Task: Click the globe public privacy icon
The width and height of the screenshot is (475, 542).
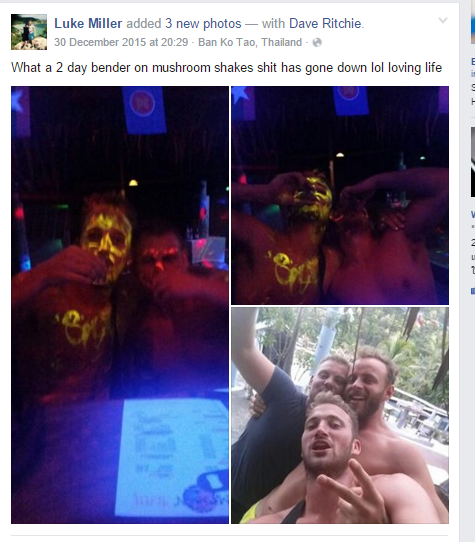Action: tap(317, 43)
